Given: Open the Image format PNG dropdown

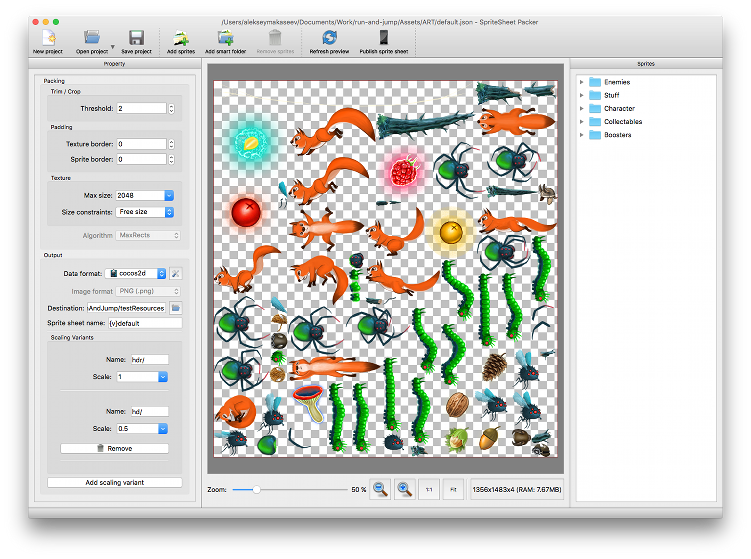Looking at the screenshot, I should pyautogui.click(x=148, y=291).
